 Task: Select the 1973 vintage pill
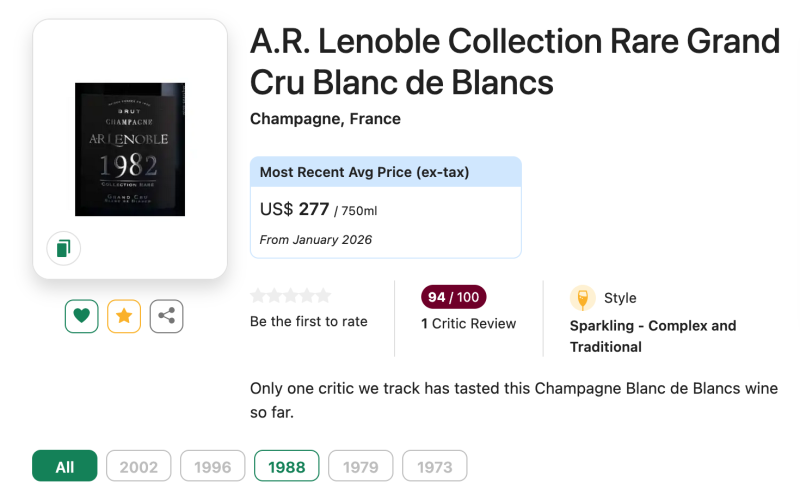(x=435, y=466)
